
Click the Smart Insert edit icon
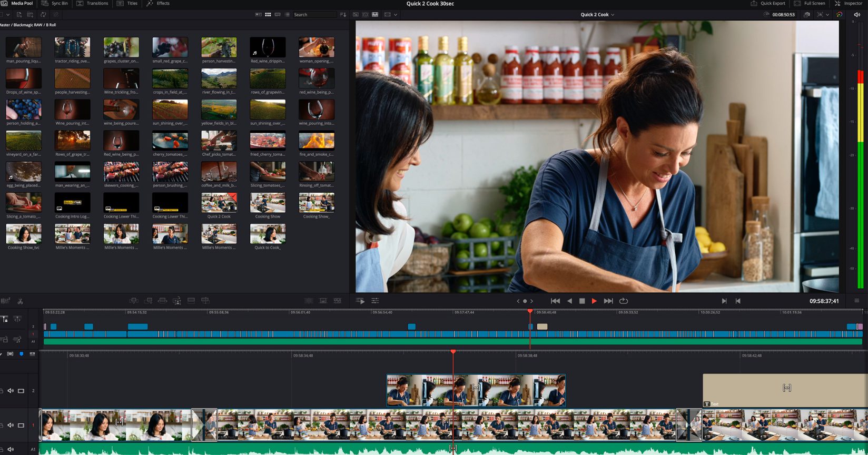pos(134,301)
